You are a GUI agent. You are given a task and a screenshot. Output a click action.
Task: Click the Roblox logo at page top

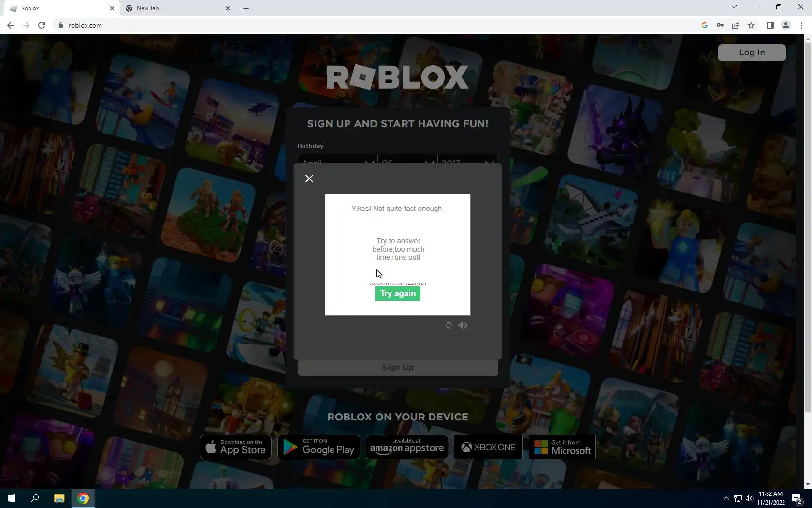398,77
